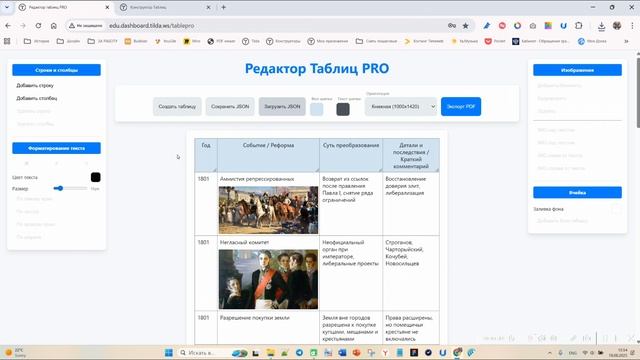
Task: Open the tab search dropdown arrow
Action: click(7, 7)
